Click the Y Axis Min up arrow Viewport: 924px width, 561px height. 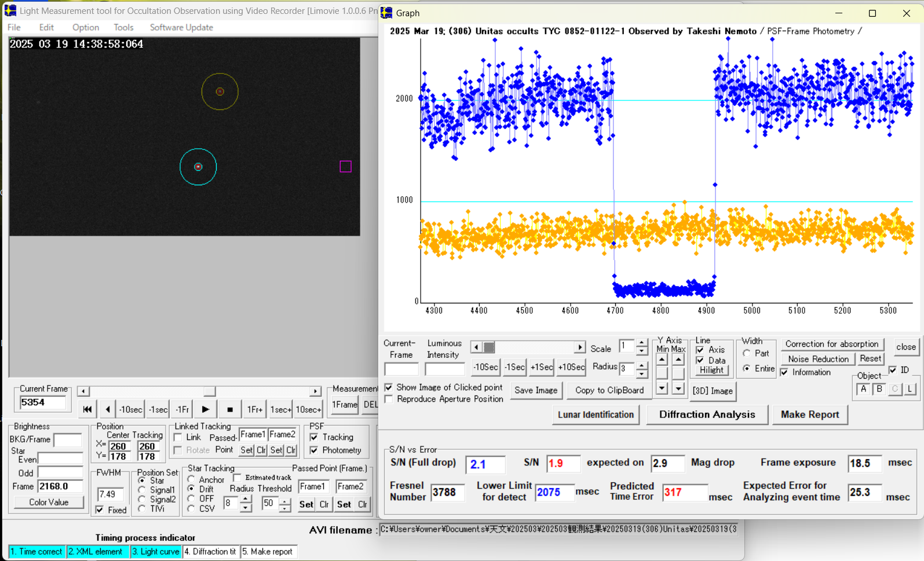662,360
